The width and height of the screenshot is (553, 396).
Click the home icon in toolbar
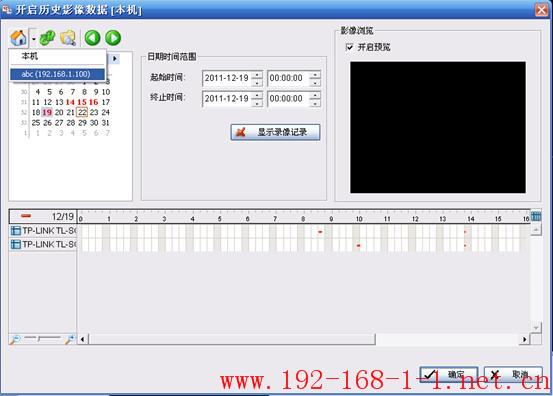pyautogui.click(x=19, y=38)
